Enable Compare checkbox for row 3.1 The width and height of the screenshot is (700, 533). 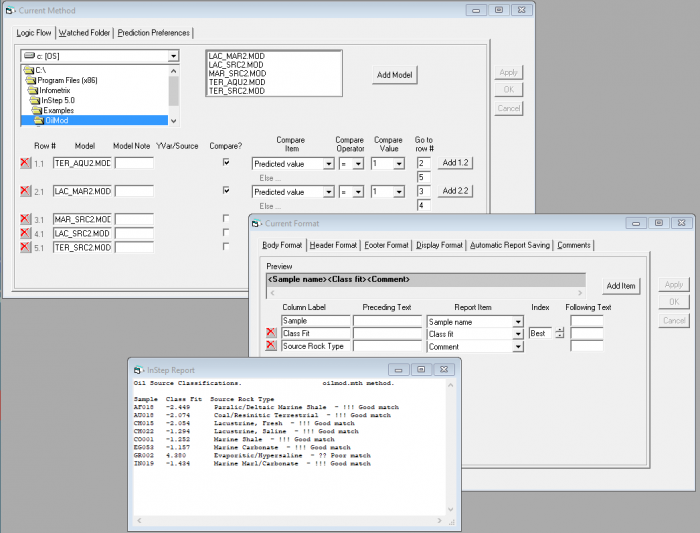click(226, 218)
